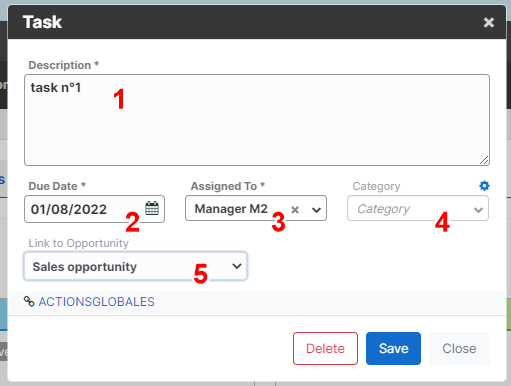Click the Task dialog title bar
This screenshot has width=511, height=386.
tap(257, 22)
